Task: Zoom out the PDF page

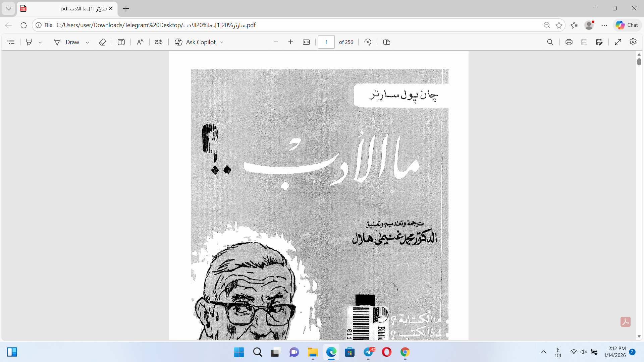Action: 276,42
